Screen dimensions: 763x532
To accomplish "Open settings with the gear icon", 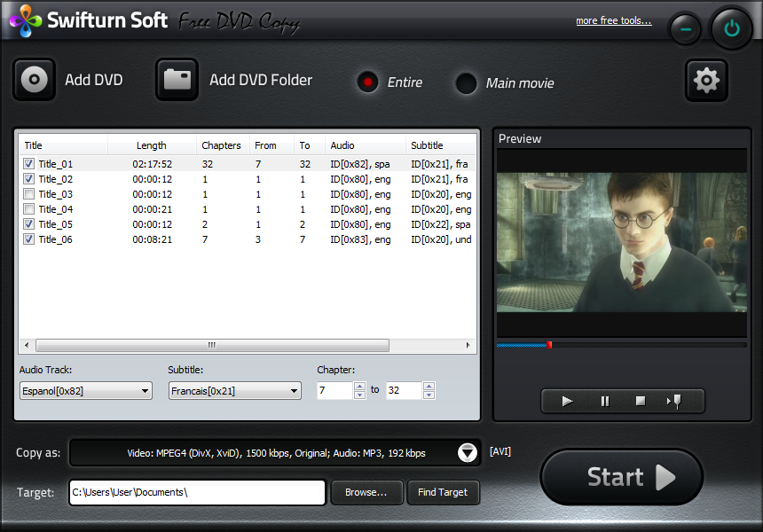I will [x=706, y=80].
